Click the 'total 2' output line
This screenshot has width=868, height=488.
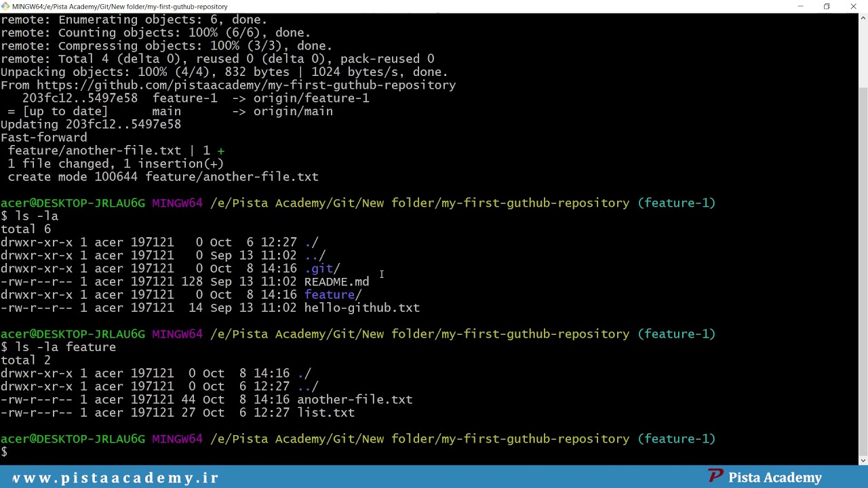tap(26, 361)
